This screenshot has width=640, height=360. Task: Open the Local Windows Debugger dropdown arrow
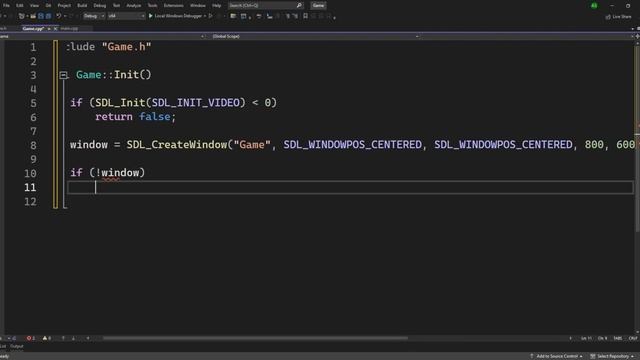point(205,16)
